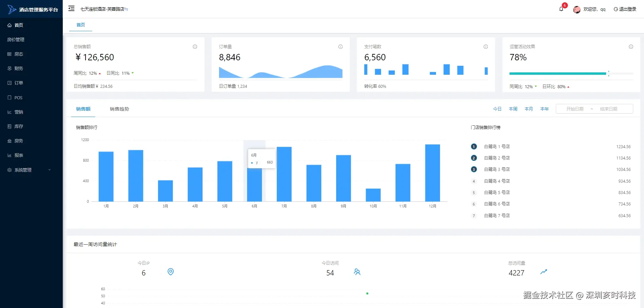
Task: Click 退出登录 button
Action: pos(625,9)
